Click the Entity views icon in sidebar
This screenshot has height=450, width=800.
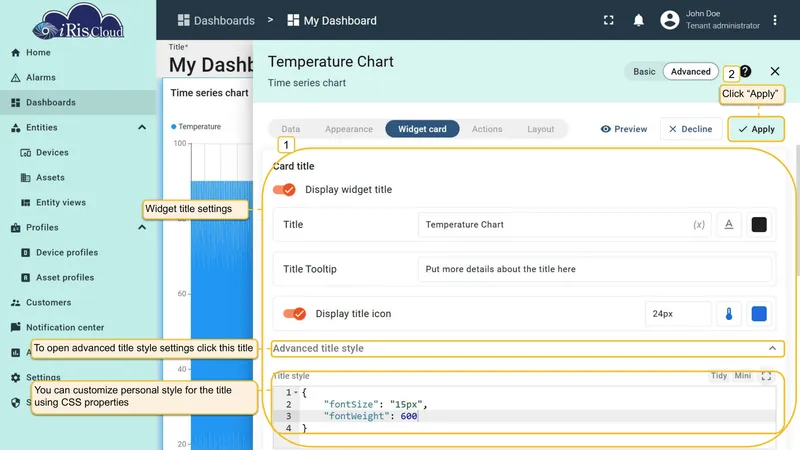click(26, 203)
